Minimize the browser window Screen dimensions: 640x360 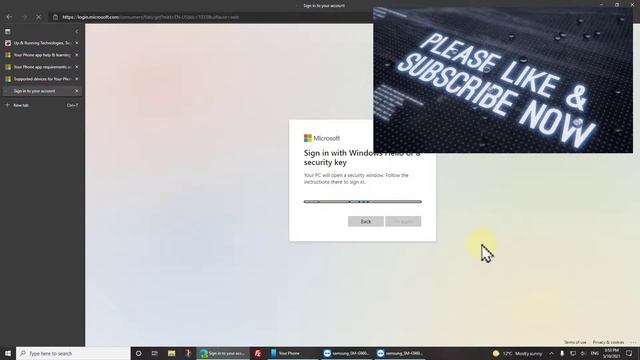click(601, 5)
